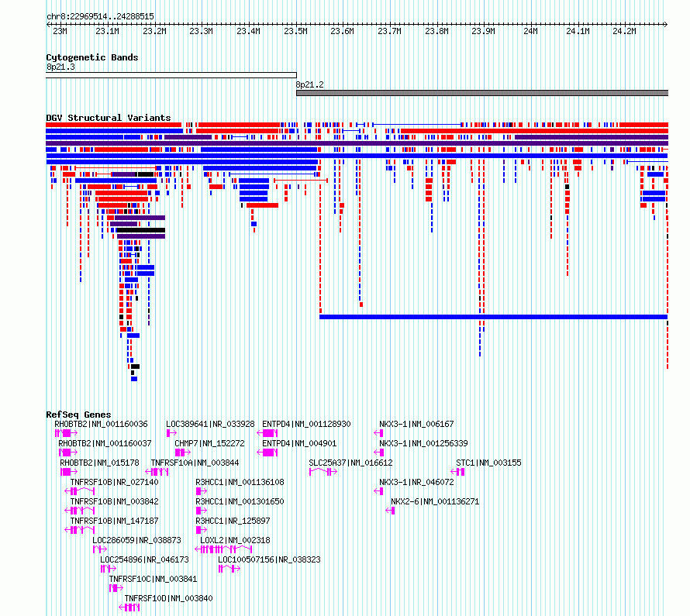This screenshot has height=616, width=690.
Task: Click the SLC25A37|NM_016612 label
Action: [x=350, y=463]
